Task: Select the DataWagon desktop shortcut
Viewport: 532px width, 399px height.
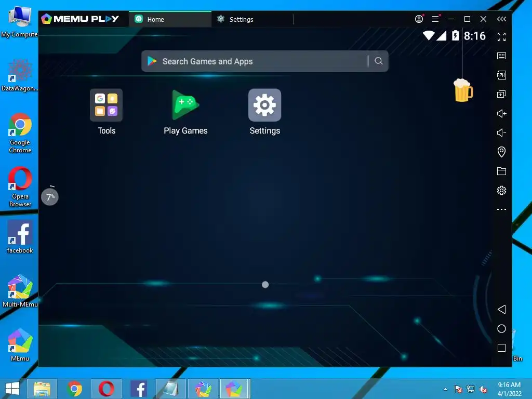Action: pyautogui.click(x=20, y=75)
